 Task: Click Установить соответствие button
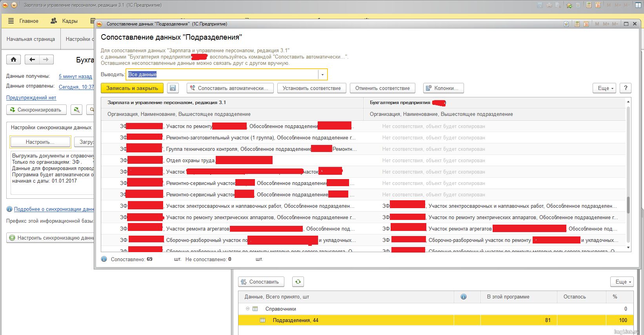pyautogui.click(x=312, y=88)
